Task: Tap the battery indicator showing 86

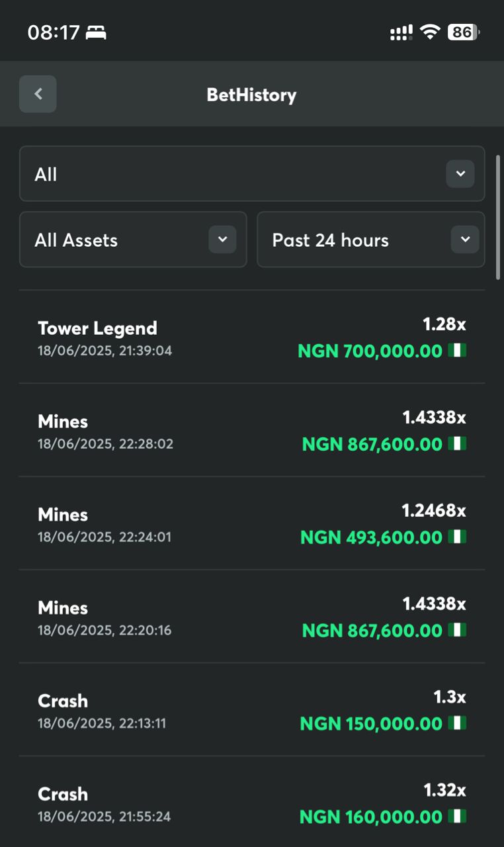Action: coord(464,32)
